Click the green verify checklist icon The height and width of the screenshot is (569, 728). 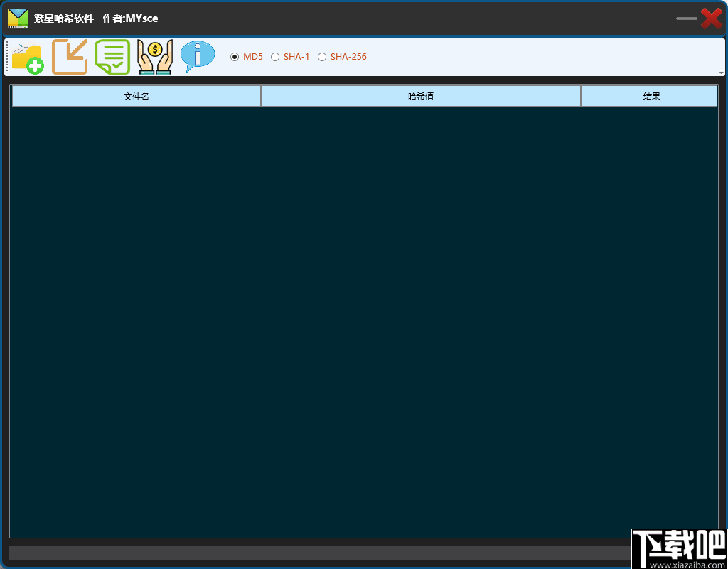coord(112,57)
